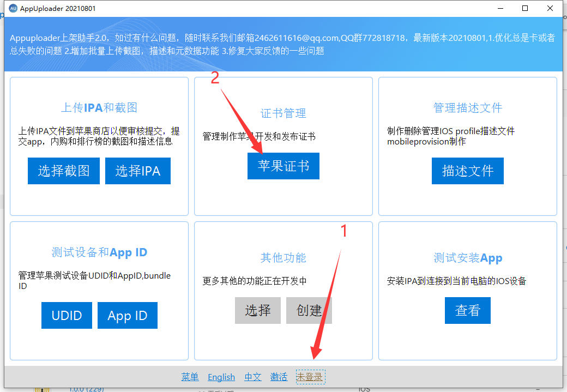Screen dimensions: 567x392
Task: Click the gray 选择 button
Action: tap(258, 310)
